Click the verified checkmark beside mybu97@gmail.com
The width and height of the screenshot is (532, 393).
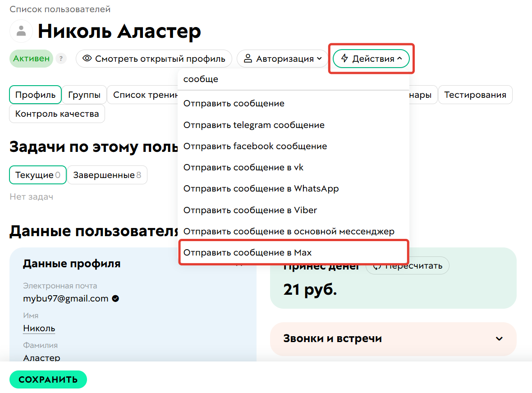(x=115, y=298)
